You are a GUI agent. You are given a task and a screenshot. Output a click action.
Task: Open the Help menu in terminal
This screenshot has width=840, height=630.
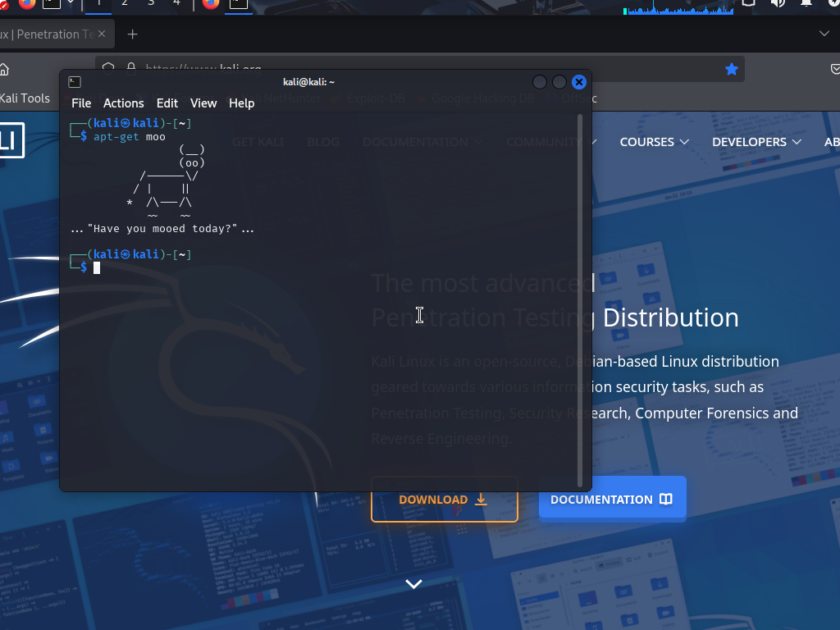pyautogui.click(x=242, y=103)
